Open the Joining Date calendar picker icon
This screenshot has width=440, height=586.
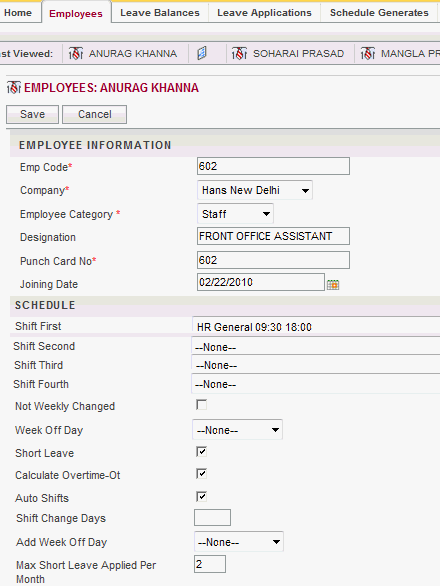(333, 284)
